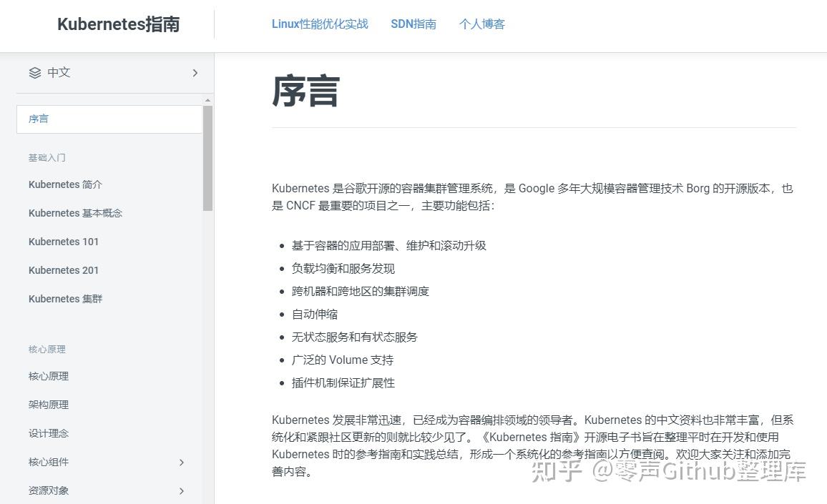Select 核心原理 section label in sidebar

click(x=47, y=349)
